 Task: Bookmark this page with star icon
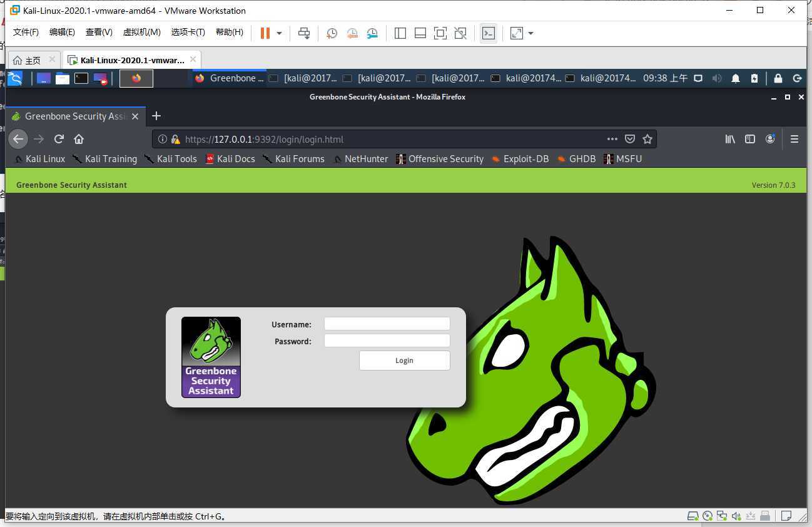click(x=647, y=139)
